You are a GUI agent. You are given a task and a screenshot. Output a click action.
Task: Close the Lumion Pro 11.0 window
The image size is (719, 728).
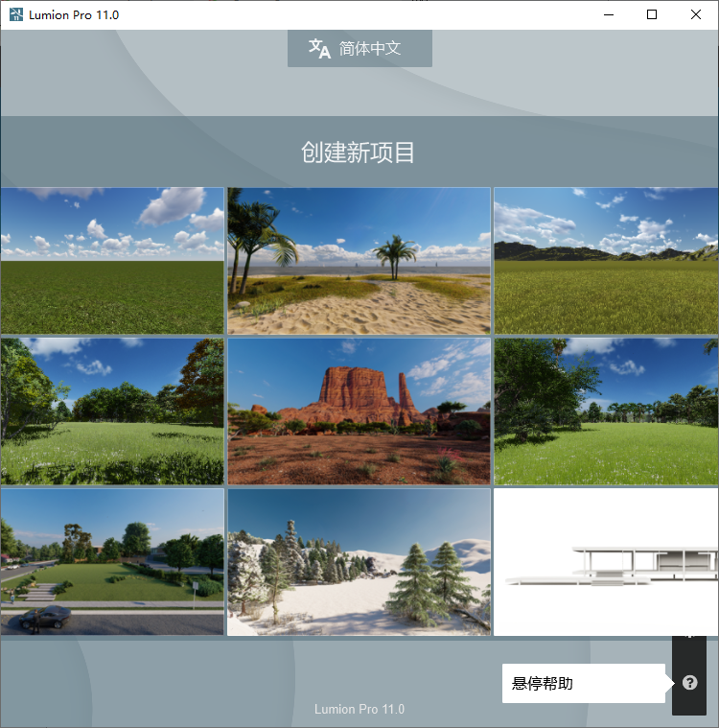(x=695, y=14)
